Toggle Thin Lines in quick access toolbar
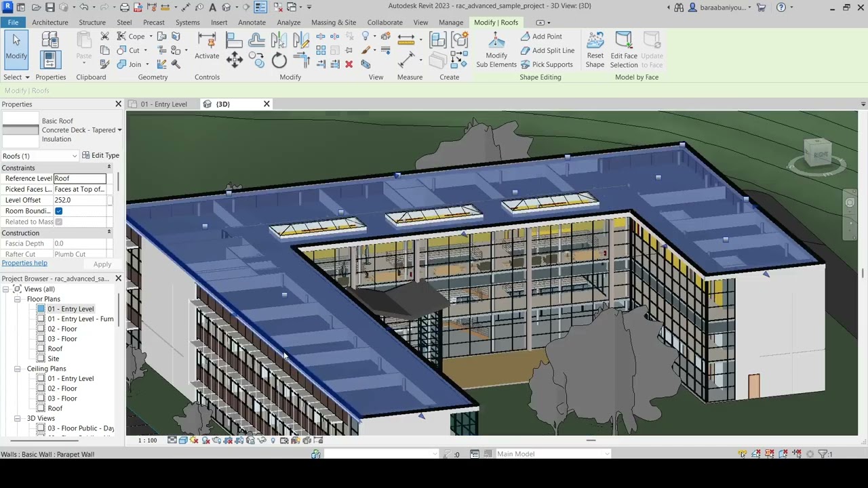This screenshot has height=488, width=868. point(260,7)
